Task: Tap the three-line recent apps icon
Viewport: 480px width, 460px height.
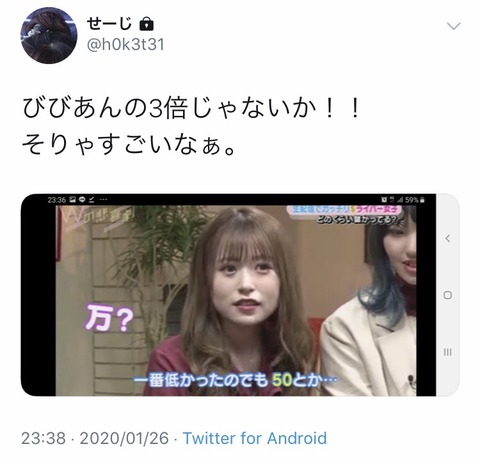Action: [448, 352]
